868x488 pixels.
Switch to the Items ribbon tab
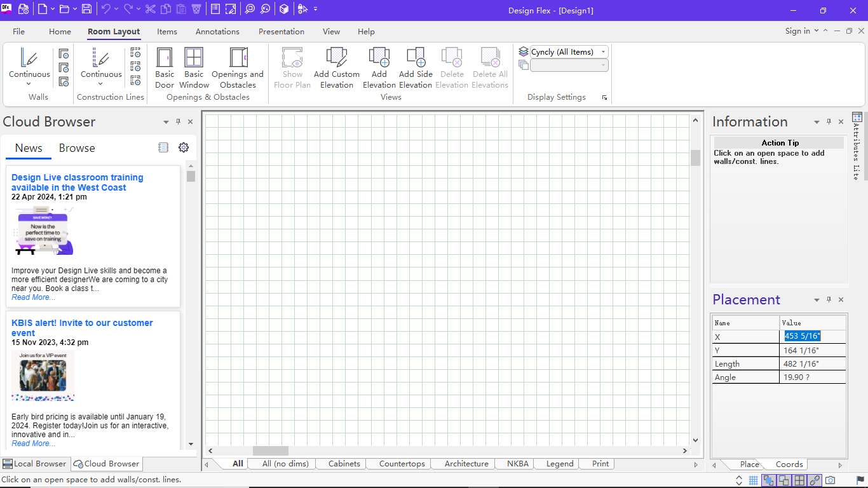coord(167,32)
